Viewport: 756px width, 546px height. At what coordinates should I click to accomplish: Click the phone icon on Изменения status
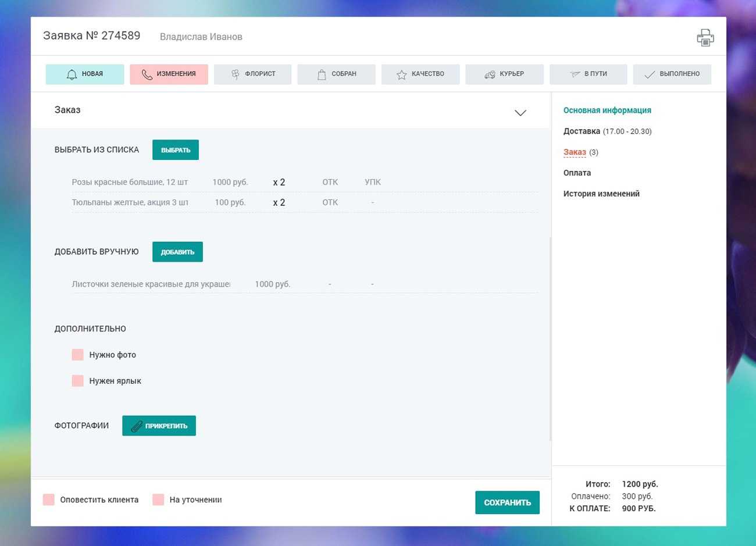pos(147,74)
